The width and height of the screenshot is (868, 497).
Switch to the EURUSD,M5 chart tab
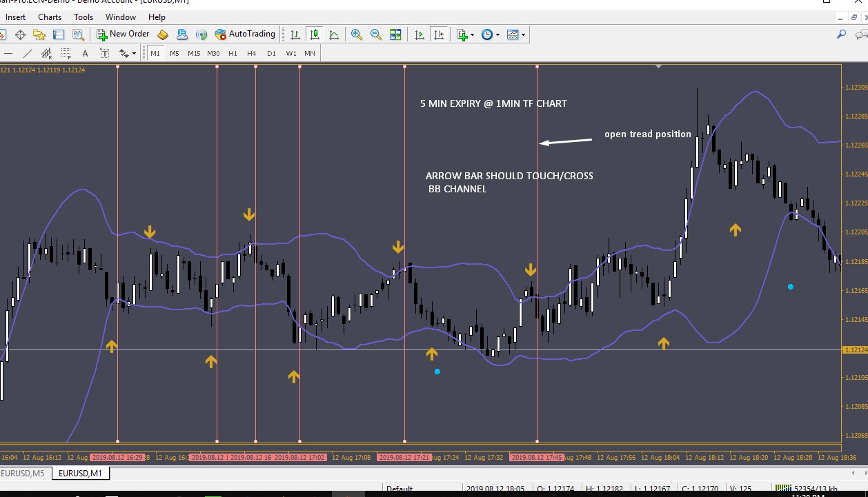tap(23, 473)
